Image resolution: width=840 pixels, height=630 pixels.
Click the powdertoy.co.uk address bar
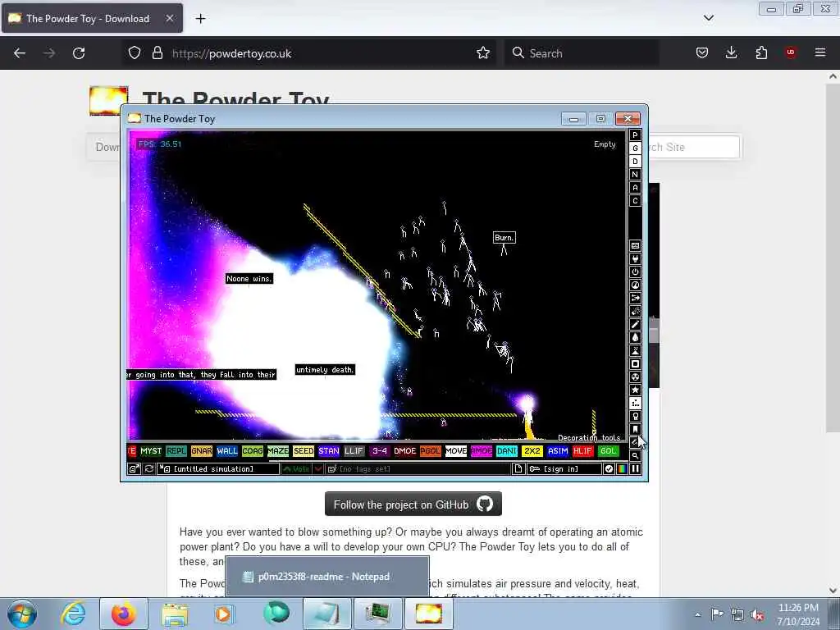(308, 53)
